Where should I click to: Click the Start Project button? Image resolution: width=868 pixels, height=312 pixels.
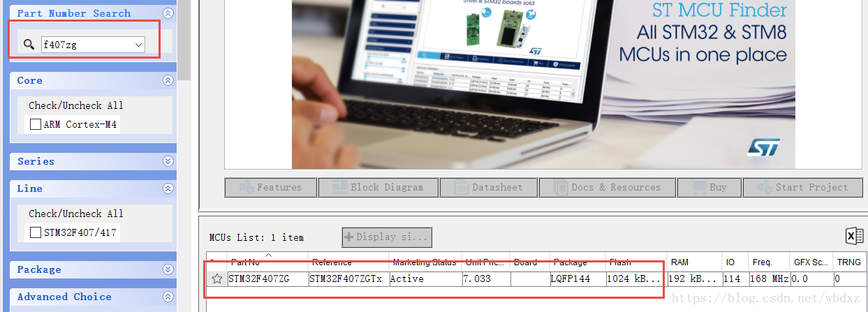802,187
